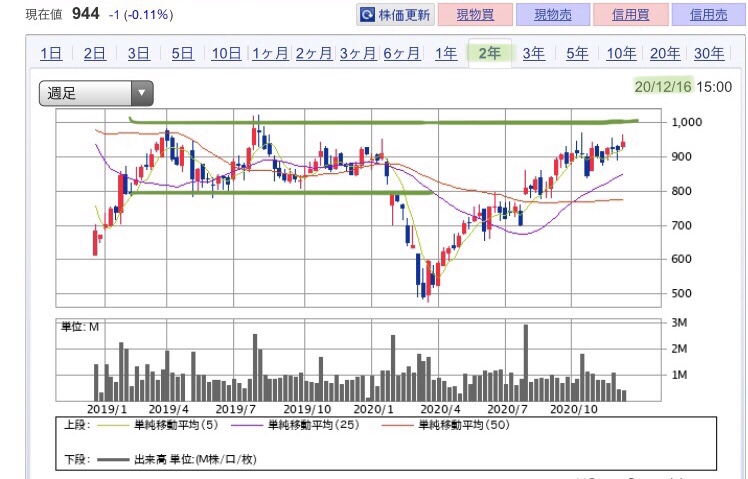748x479 pixels.
Task: Click the 500 price axis label
Action: click(x=681, y=293)
